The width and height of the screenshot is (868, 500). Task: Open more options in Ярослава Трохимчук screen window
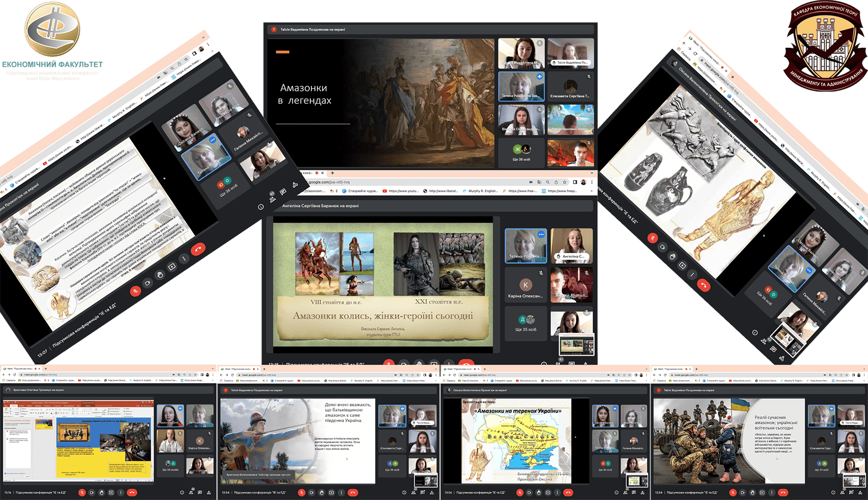pyautogui.click(x=120, y=492)
